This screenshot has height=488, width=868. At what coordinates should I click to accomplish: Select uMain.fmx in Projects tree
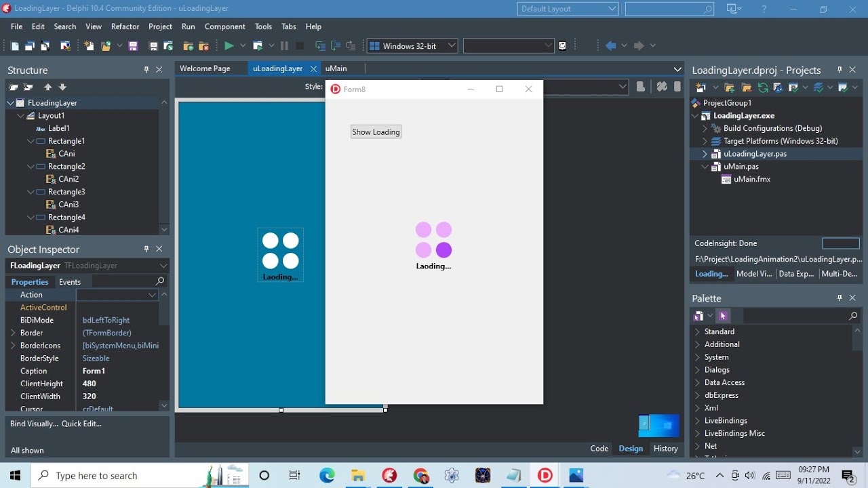[x=752, y=179]
